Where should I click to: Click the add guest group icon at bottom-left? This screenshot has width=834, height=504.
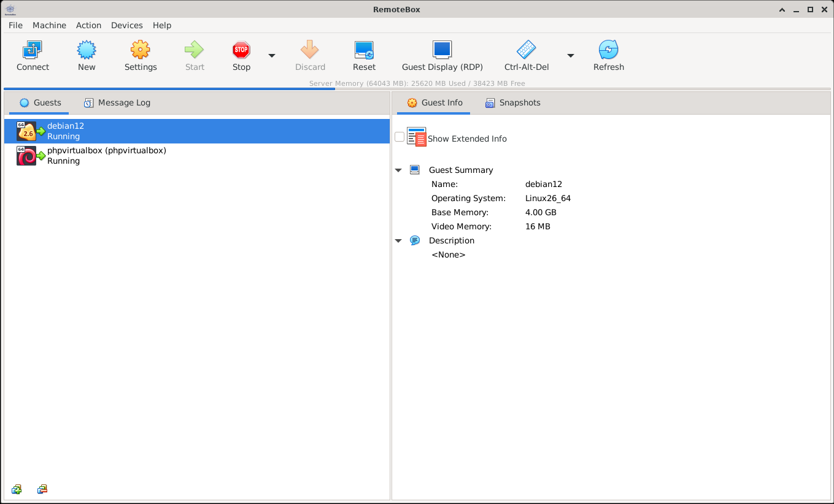[17, 489]
